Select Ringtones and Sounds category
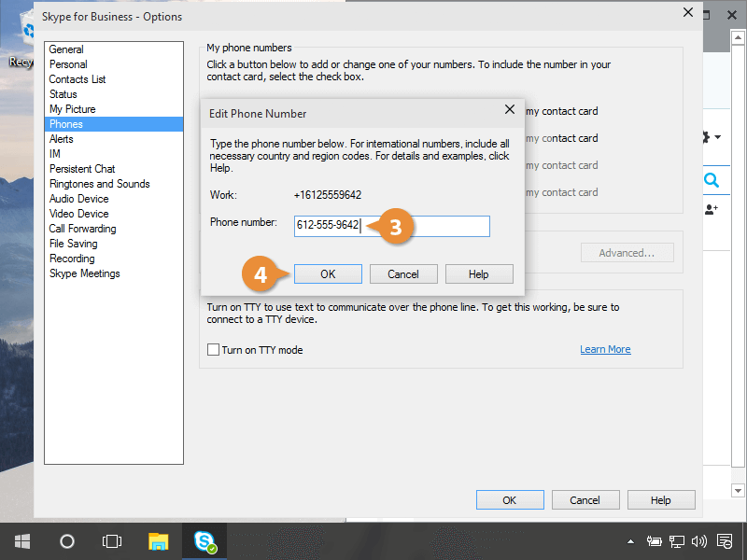747x560 pixels. click(x=99, y=184)
